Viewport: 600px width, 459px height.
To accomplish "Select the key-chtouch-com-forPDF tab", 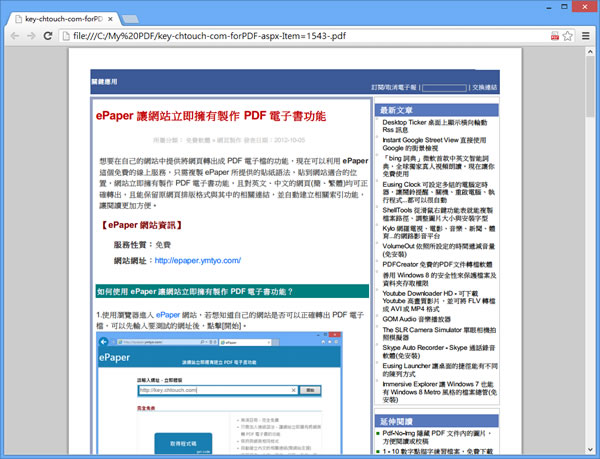I will tap(64, 19).
